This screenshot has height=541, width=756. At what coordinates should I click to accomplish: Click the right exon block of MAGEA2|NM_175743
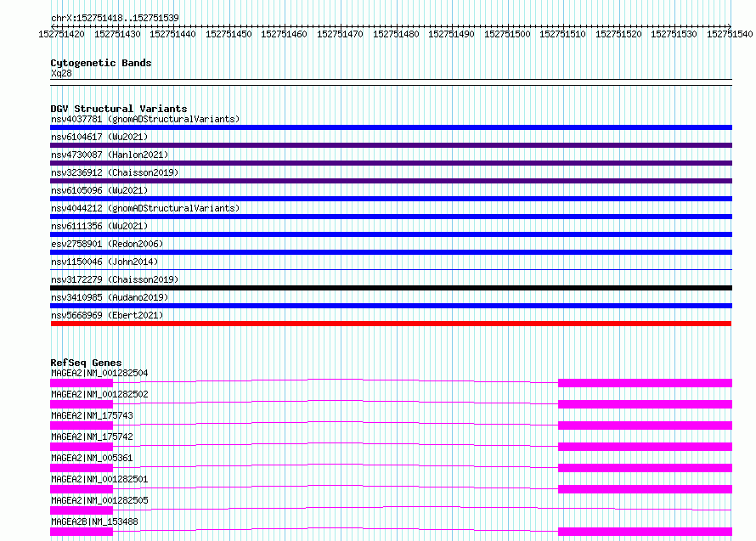coord(645,425)
